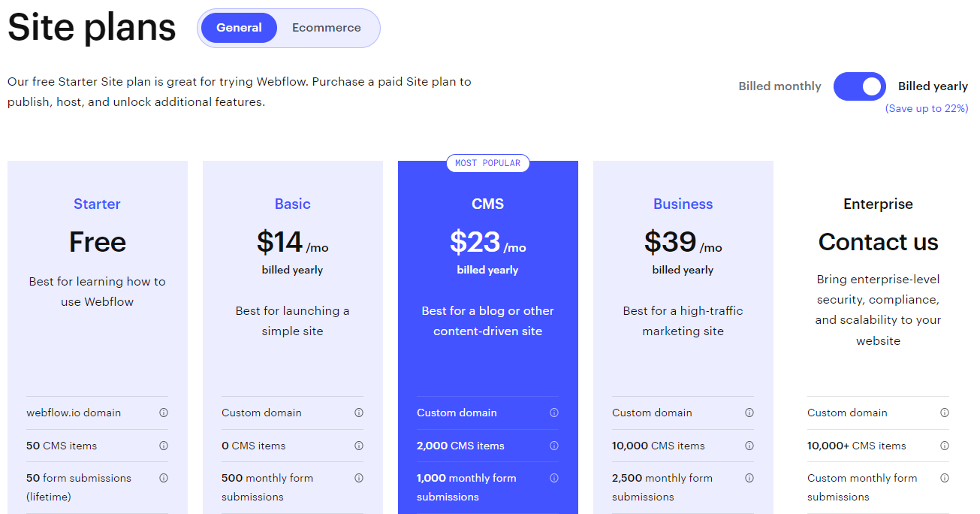
Task: Click info icon for 2,500 monthly form submissions
Action: tap(749, 478)
